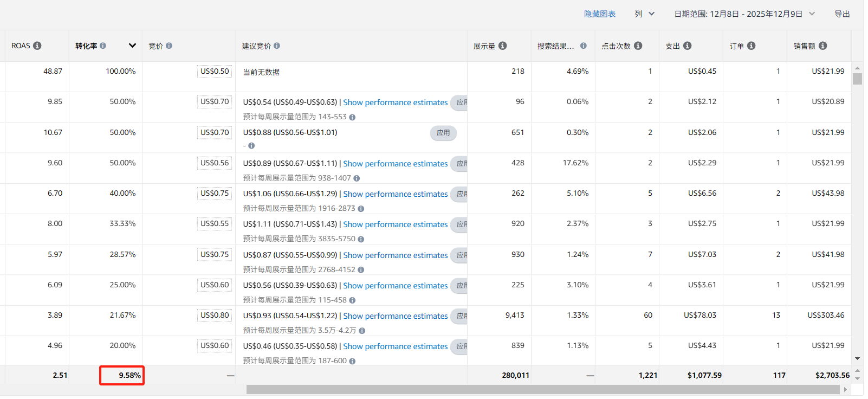Screen dimensions: 868x399
Task: Open the 列 columns dropdown
Action: pyautogui.click(x=644, y=14)
